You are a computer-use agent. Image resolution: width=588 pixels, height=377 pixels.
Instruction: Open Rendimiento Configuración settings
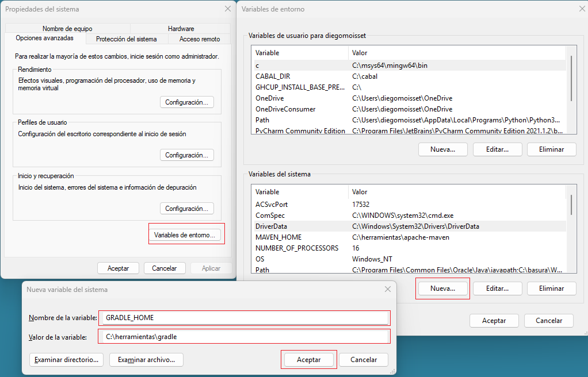click(x=186, y=102)
